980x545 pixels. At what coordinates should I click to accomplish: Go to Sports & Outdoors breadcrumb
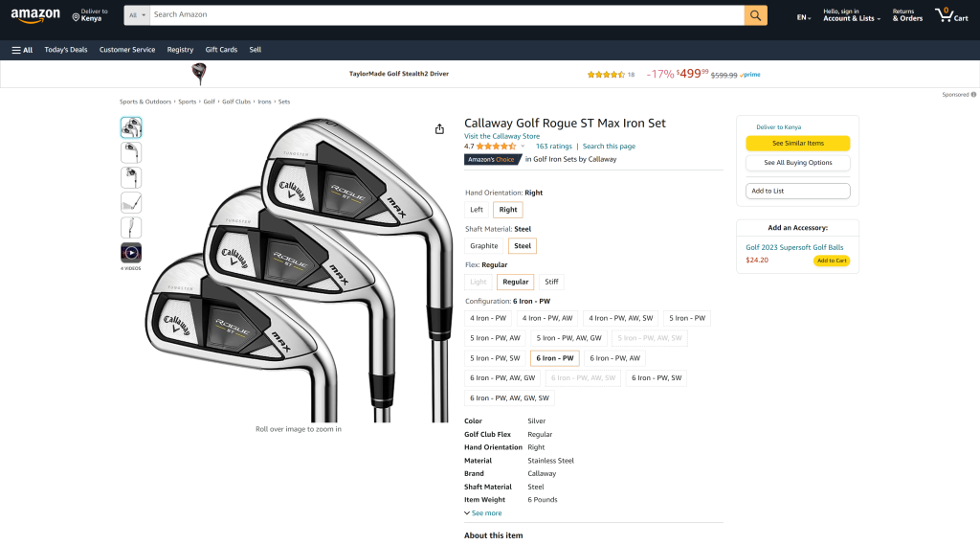145,102
